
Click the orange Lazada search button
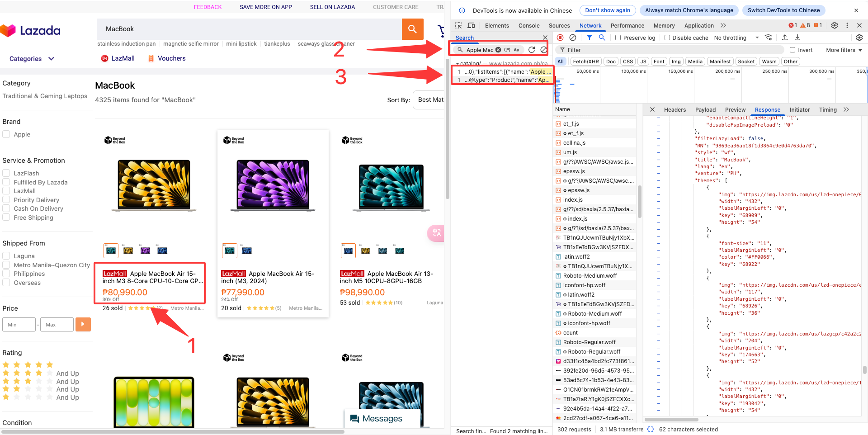pos(412,29)
